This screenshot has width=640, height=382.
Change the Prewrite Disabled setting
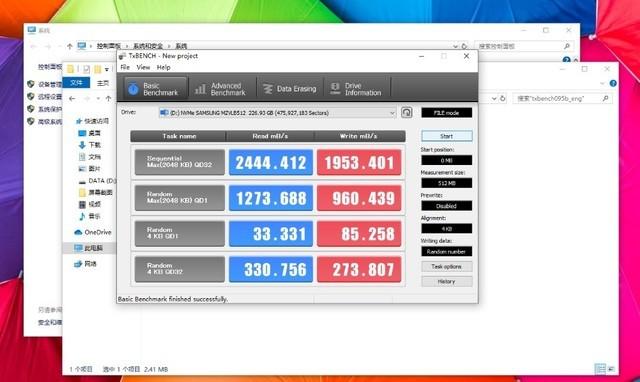(446, 206)
